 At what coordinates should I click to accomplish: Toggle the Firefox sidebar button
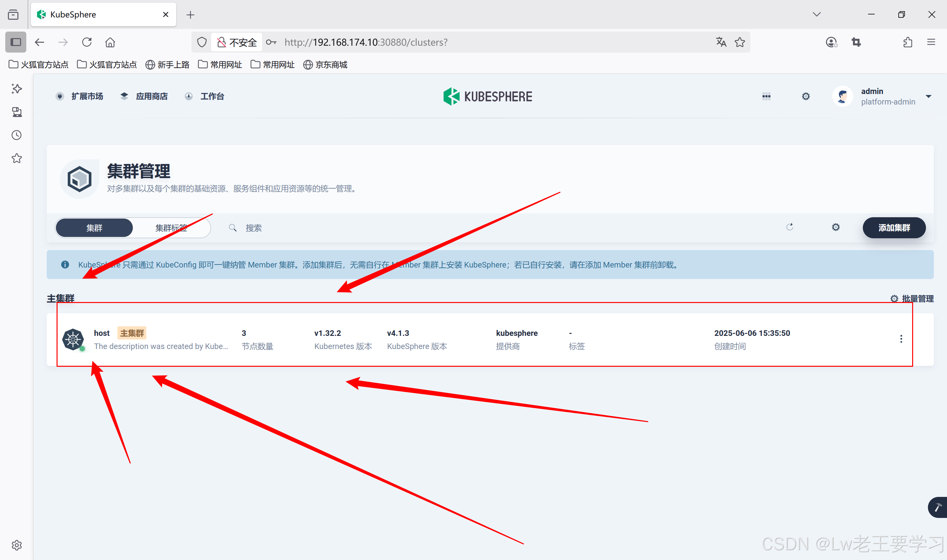coord(15,42)
